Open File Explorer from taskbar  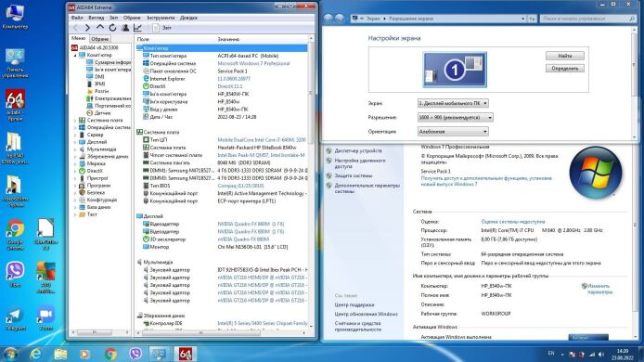[60, 354]
